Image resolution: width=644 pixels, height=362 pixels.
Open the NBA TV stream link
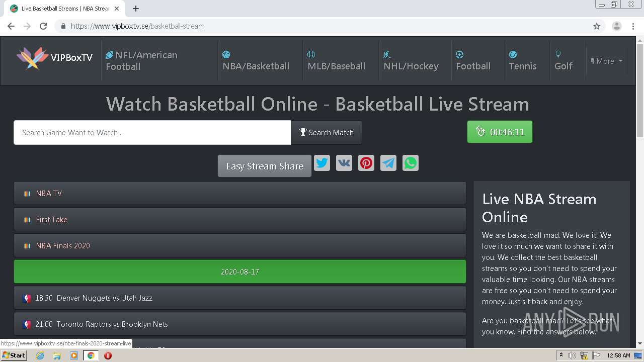(240, 193)
